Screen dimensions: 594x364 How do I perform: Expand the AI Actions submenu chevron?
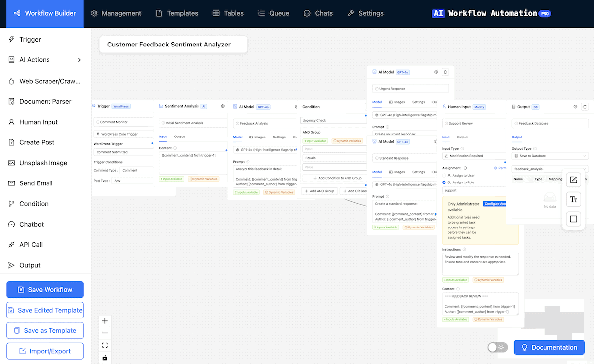80,60
